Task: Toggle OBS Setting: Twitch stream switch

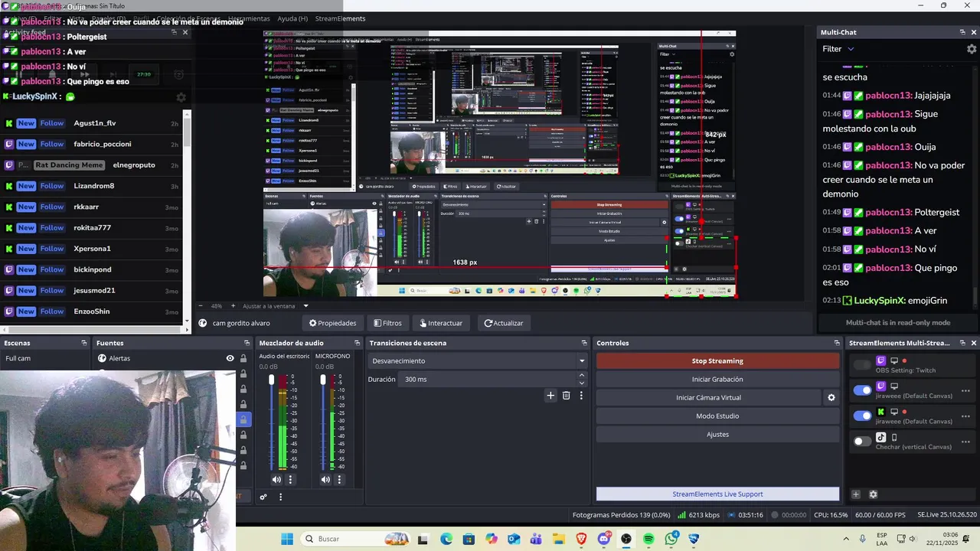Action: pyautogui.click(x=862, y=365)
